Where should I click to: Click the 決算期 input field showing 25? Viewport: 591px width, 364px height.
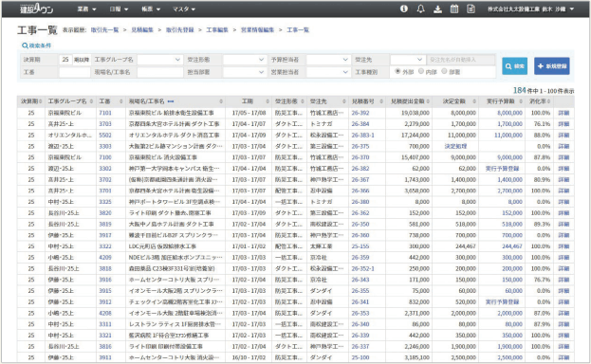click(x=65, y=60)
